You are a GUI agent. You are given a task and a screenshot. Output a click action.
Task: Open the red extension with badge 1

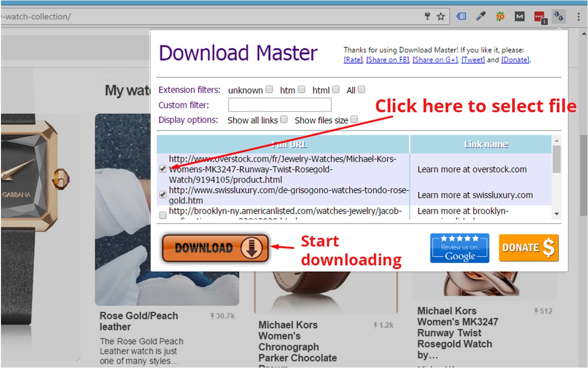click(540, 17)
